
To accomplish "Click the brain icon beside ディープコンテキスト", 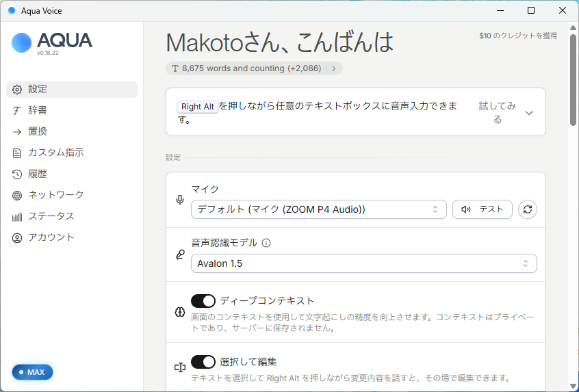I will click(180, 312).
